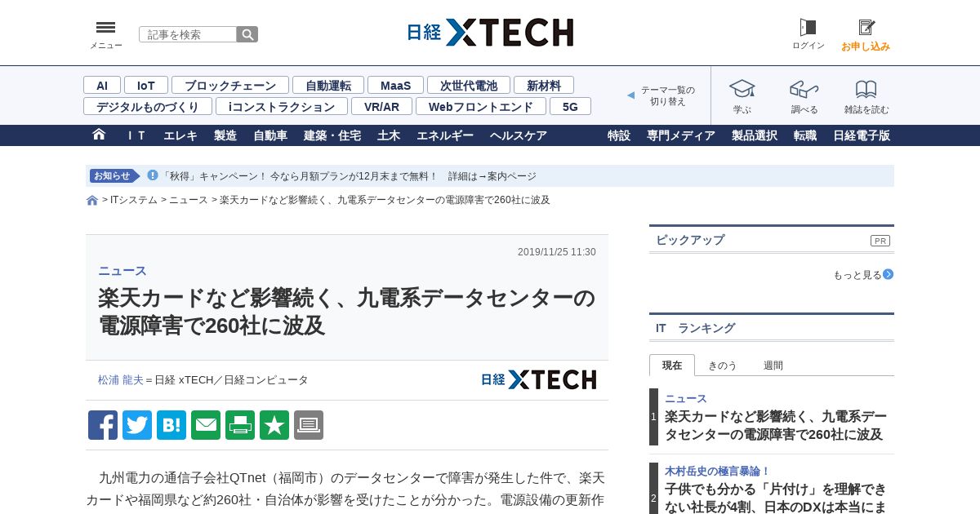Click the breadcrumb home icon
Screen dimensions: 980x514
92,200
